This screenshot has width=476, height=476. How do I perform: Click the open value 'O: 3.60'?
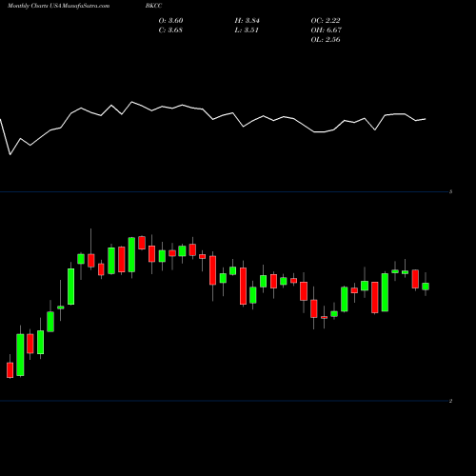170,21
